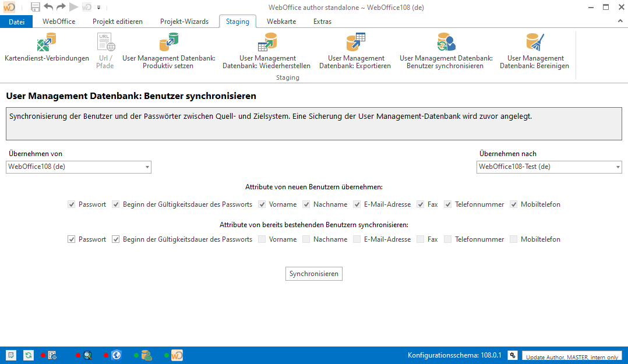Expand the Übernehmen nach selection list
Viewport: 628px width, 364px height.
(x=616, y=167)
